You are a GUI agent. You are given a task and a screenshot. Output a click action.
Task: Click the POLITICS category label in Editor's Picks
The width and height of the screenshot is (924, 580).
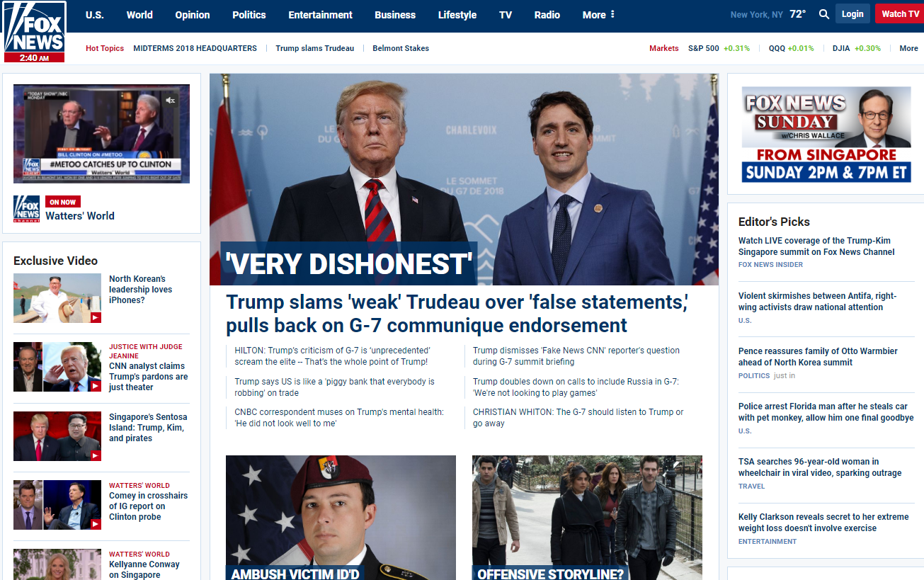coord(754,376)
